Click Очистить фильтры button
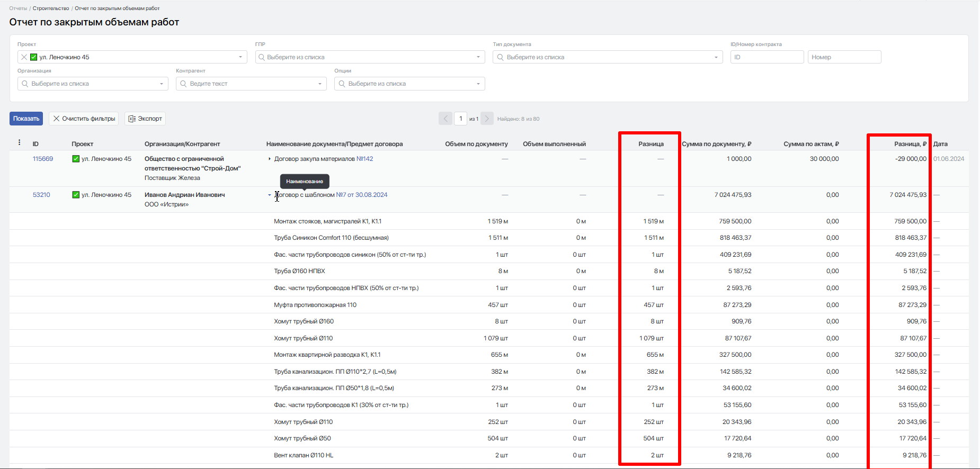980x469 pixels. point(84,119)
